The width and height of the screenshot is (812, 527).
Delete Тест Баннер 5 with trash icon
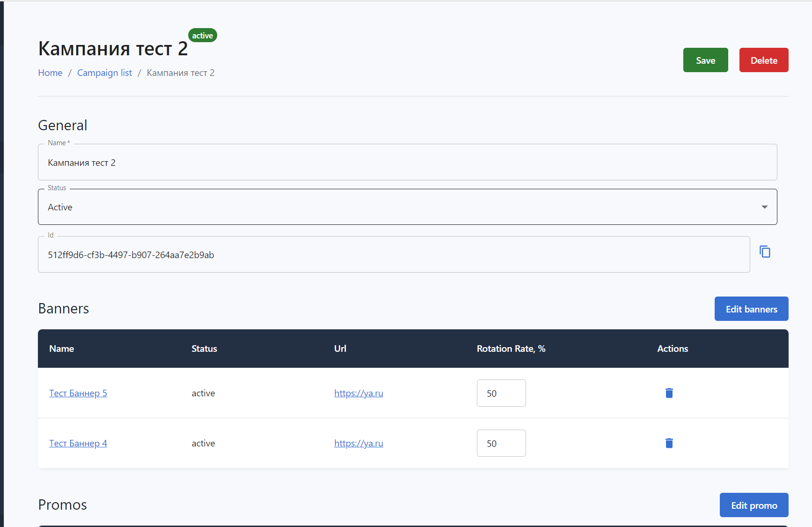click(x=669, y=393)
